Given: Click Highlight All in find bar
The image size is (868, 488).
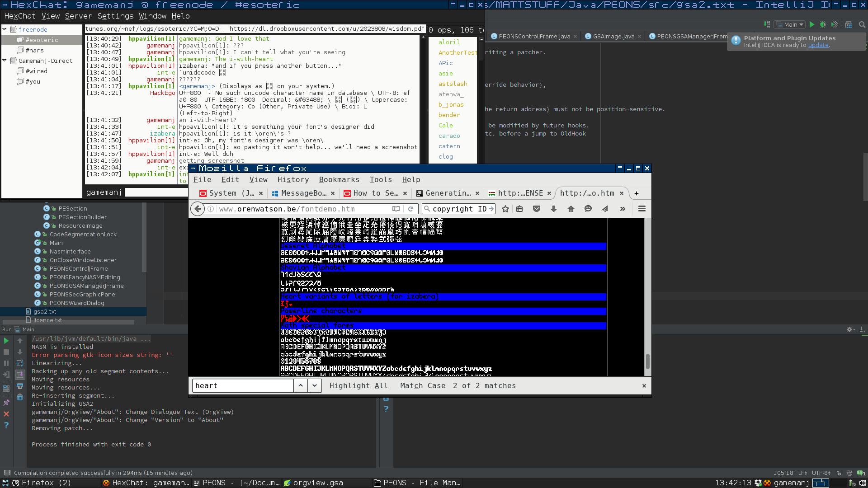Looking at the screenshot, I should 358,385.
